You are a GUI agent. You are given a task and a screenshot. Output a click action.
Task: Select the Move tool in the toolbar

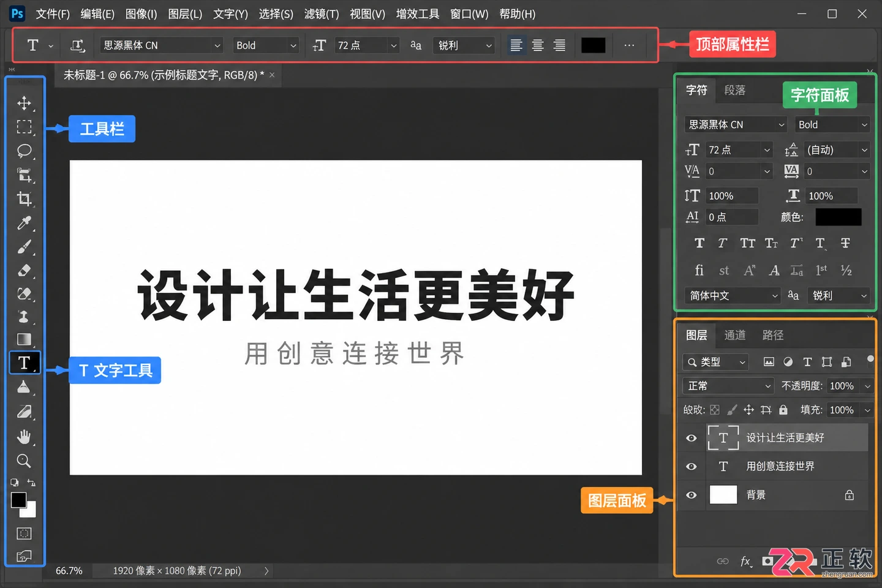tap(24, 103)
